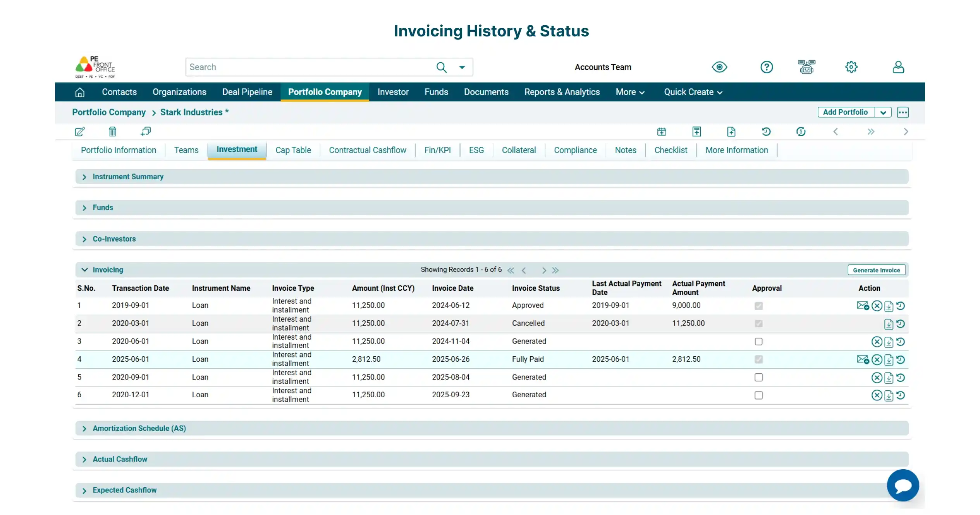The width and height of the screenshot is (980, 515).
Task: Click email icon for Fully Paid invoice
Action: point(863,360)
